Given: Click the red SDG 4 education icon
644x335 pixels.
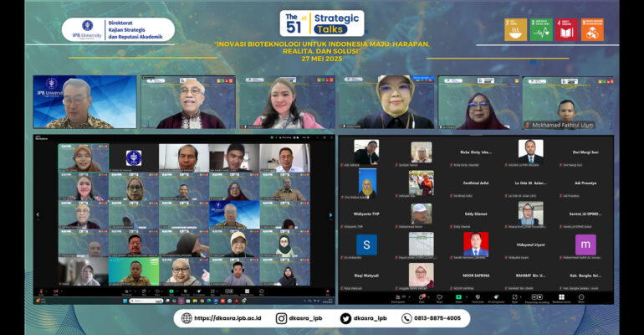Looking at the screenshot, I should [566, 29].
